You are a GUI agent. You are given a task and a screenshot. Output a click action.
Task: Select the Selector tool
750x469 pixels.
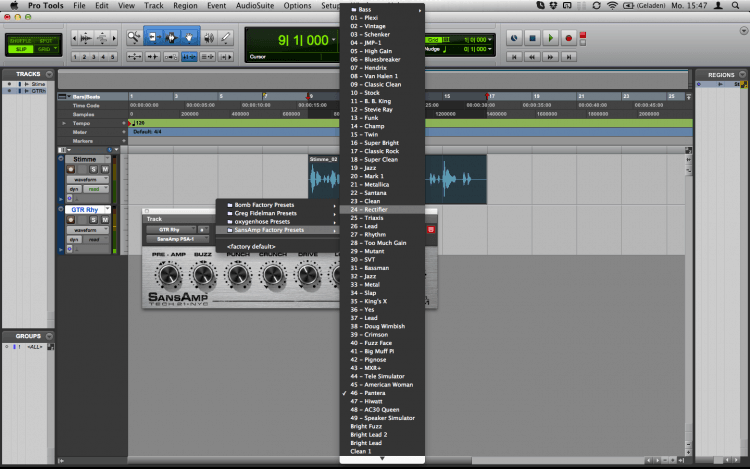(x=171, y=37)
